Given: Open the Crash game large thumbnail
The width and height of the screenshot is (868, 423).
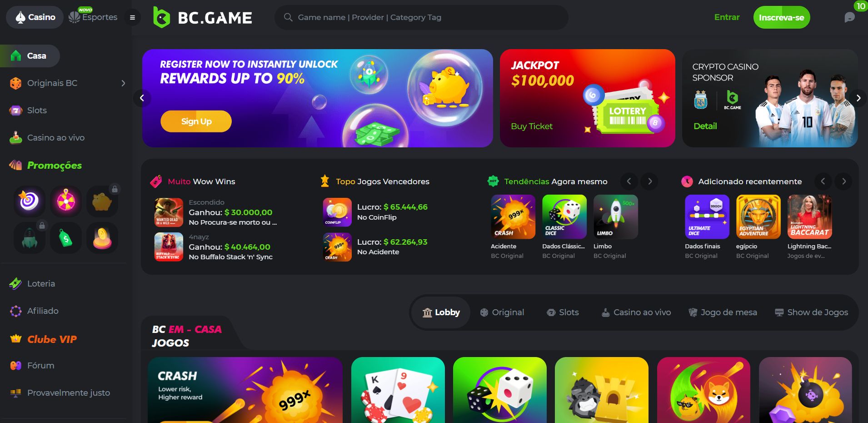Looking at the screenshot, I should coord(245,390).
